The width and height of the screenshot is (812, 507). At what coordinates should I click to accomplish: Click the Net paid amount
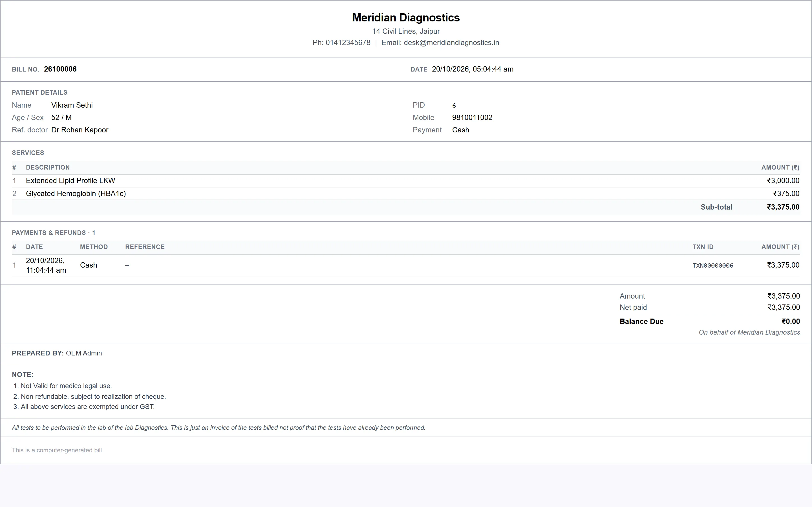(x=784, y=308)
